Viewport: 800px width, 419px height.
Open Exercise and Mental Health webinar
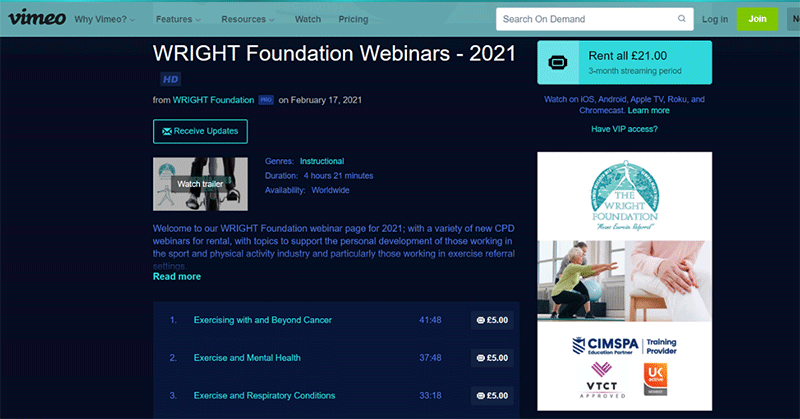coord(247,358)
